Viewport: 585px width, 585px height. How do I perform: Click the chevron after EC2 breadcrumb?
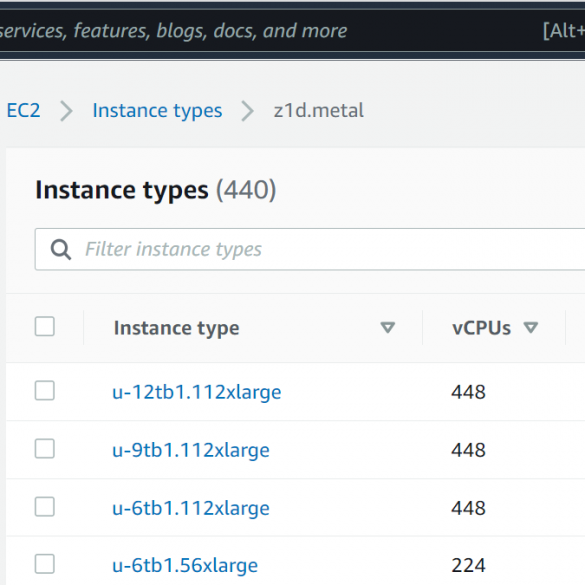click(66, 111)
